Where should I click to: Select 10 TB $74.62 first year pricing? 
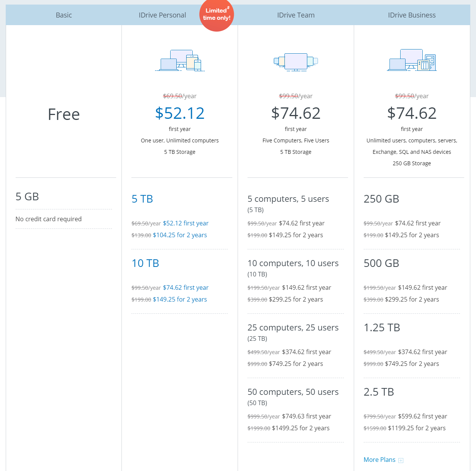click(185, 287)
